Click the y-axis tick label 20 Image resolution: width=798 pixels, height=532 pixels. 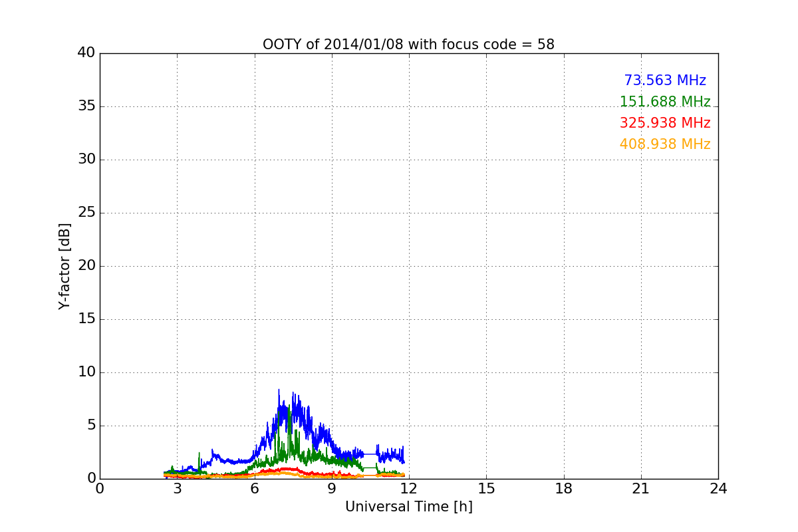pos(86,266)
